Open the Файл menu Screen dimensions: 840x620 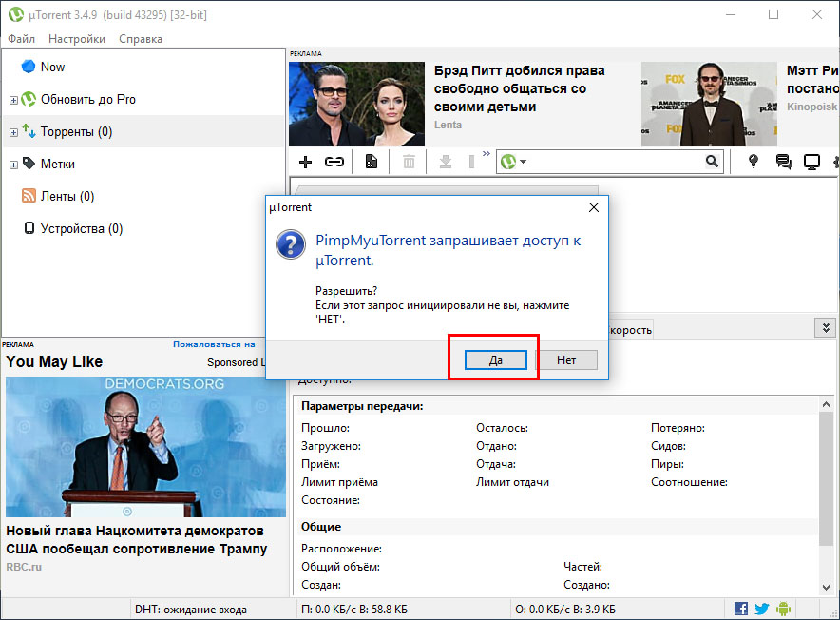point(22,39)
